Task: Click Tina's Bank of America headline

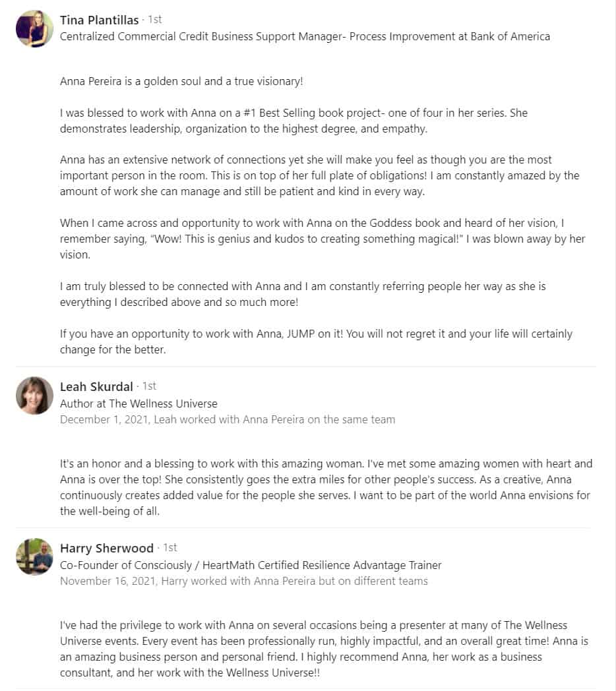Action: click(x=305, y=36)
